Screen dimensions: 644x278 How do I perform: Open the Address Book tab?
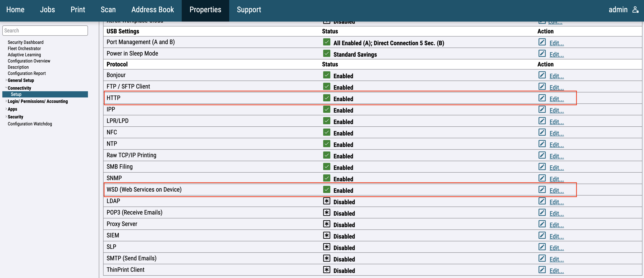click(153, 10)
